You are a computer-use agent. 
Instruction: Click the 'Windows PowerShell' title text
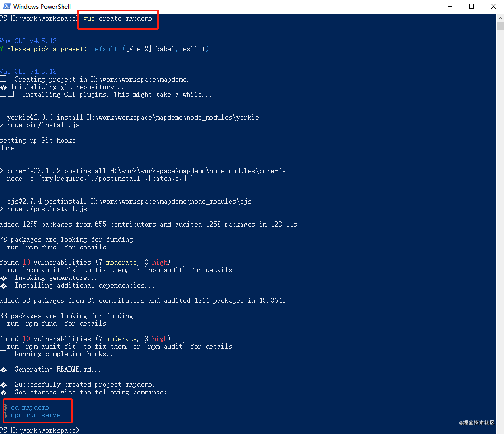point(42,6)
